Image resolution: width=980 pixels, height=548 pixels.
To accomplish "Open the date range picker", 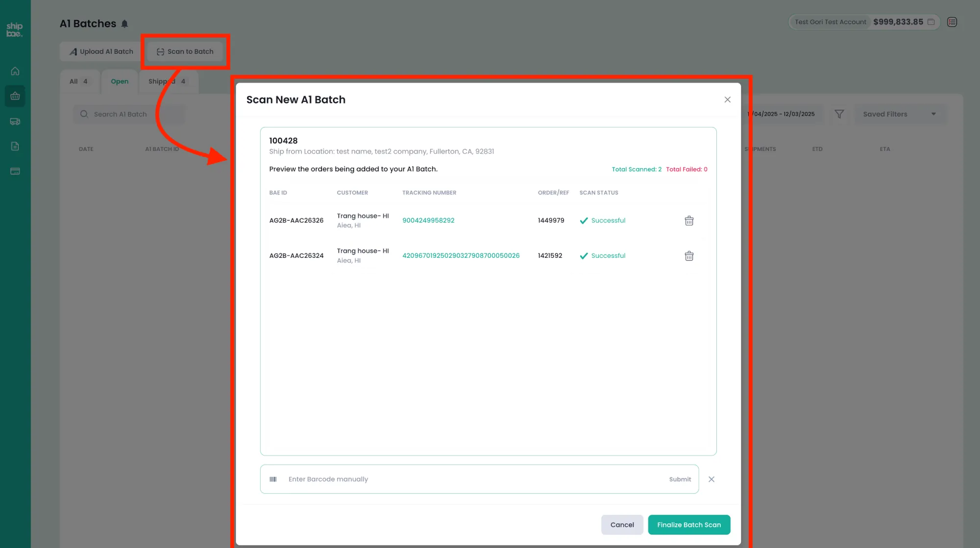I will pos(784,114).
